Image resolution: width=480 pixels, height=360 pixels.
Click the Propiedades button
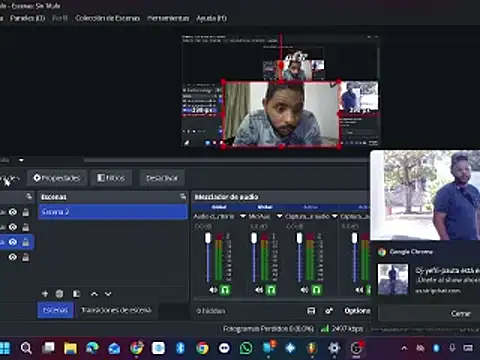(57, 178)
